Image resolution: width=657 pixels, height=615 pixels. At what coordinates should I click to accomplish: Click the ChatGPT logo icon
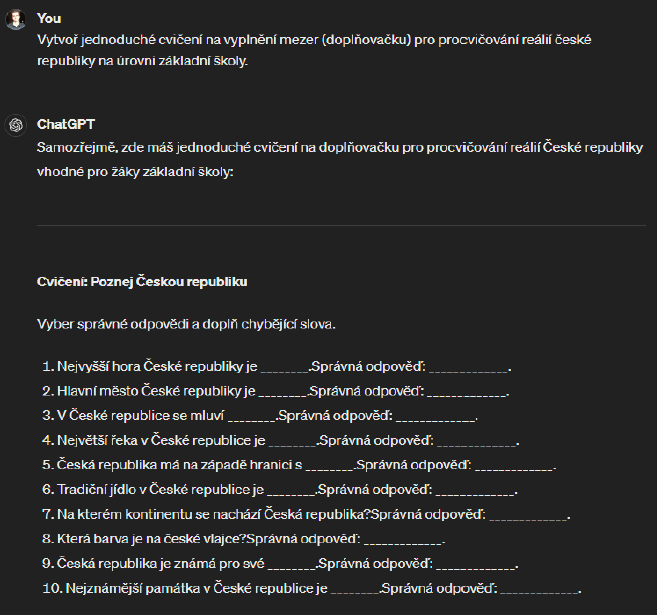(x=16, y=125)
